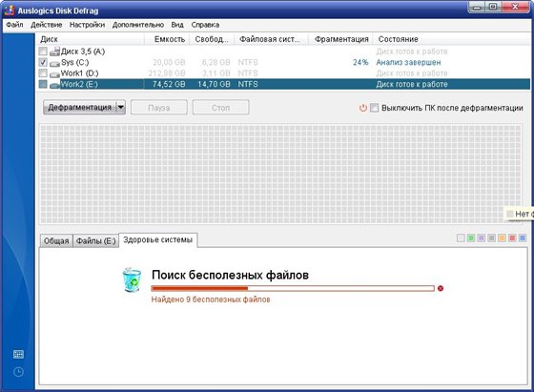Click the floppy drive icon for Диск 3,5 (A:)
This screenshot has width=534, height=392.
coord(54,52)
